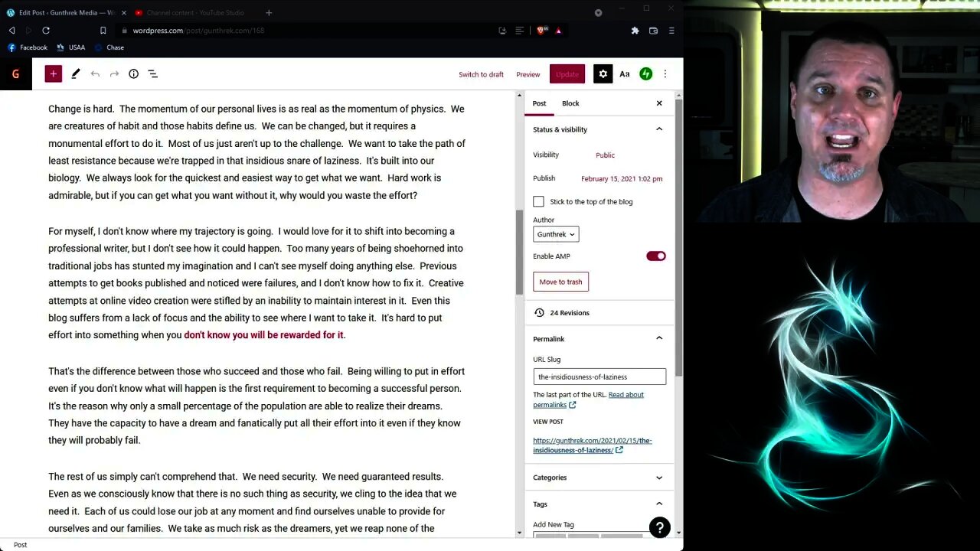Screen dimensions: 980x551
Task: Switch to the Block tab
Action: [x=570, y=103]
